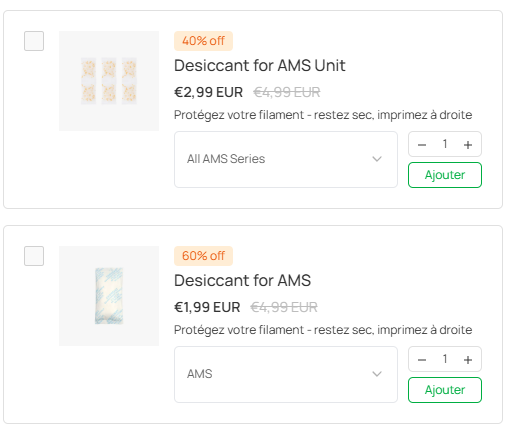Expand chevron on AMS selector
509x430 pixels.
(x=377, y=374)
